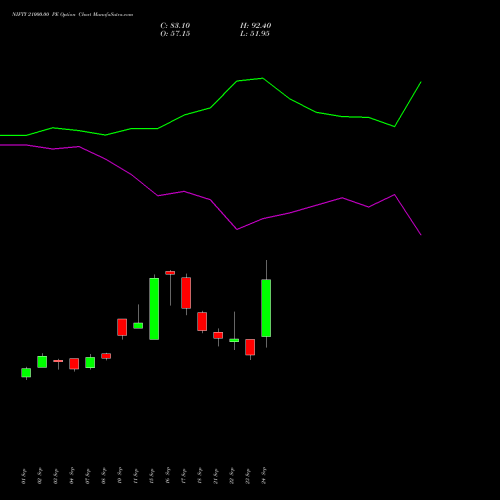Select the small green candle above 11 Sep
The width and height of the screenshot is (500, 500).
pyautogui.click(x=138, y=326)
